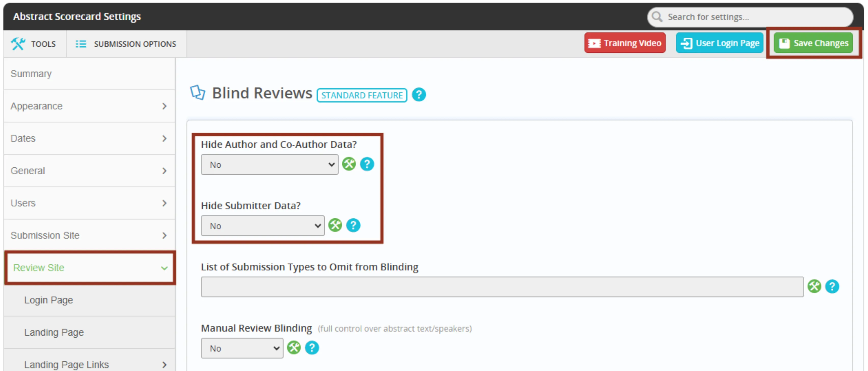
Task: Click the Blind Reviews heading help icon
Action: tap(419, 95)
